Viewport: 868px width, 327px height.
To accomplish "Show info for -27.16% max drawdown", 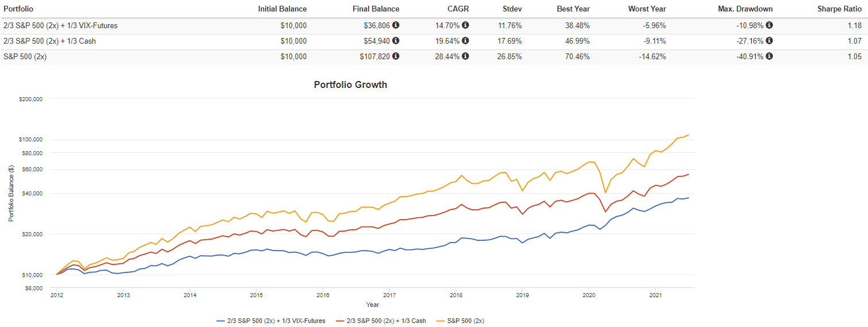I will [x=769, y=41].
